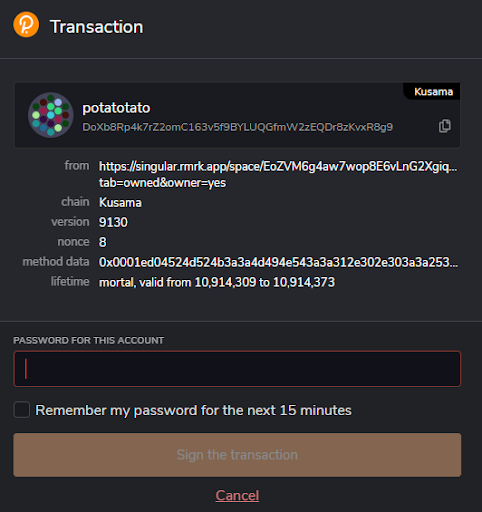Click the nonce value 8
The image size is (482, 512).
click(102, 242)
